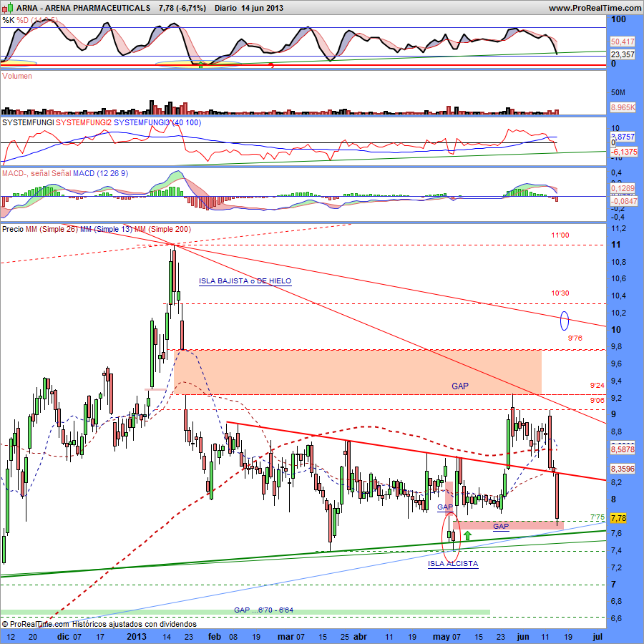Click the 2013 year label on time axis

(137, 637)
